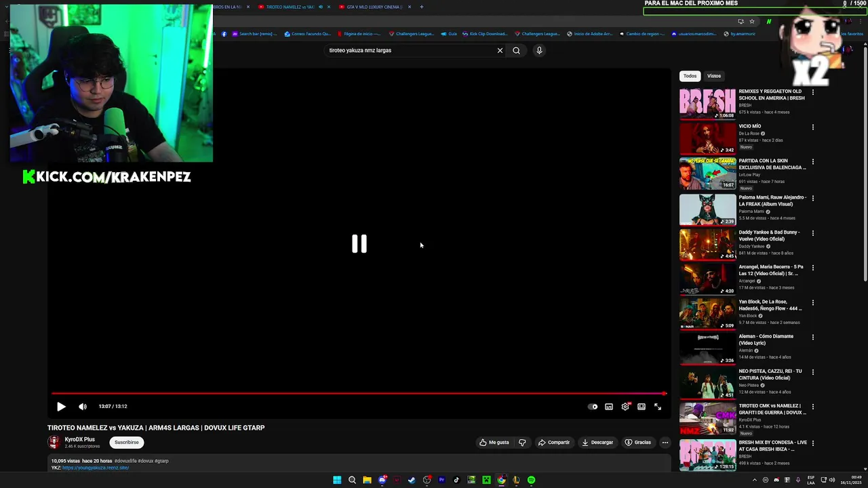Close the 'GTA V MLO LUXURY CINEMA' tab

410,7
